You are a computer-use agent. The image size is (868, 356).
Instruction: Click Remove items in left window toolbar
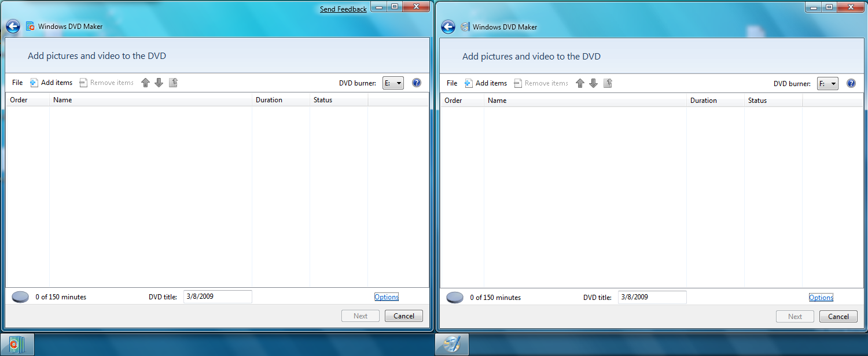pos(106,83)
